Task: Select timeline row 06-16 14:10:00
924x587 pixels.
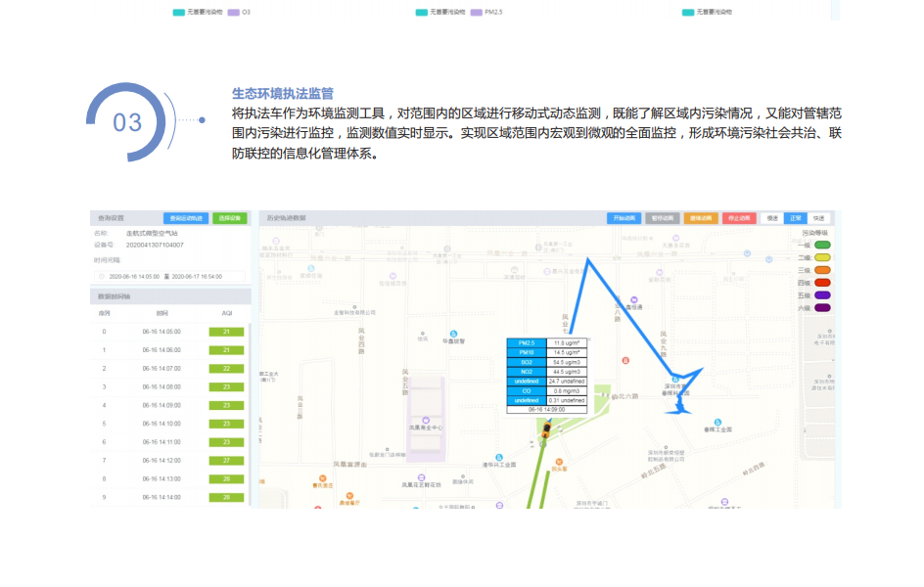Action: tap(169, 424)
